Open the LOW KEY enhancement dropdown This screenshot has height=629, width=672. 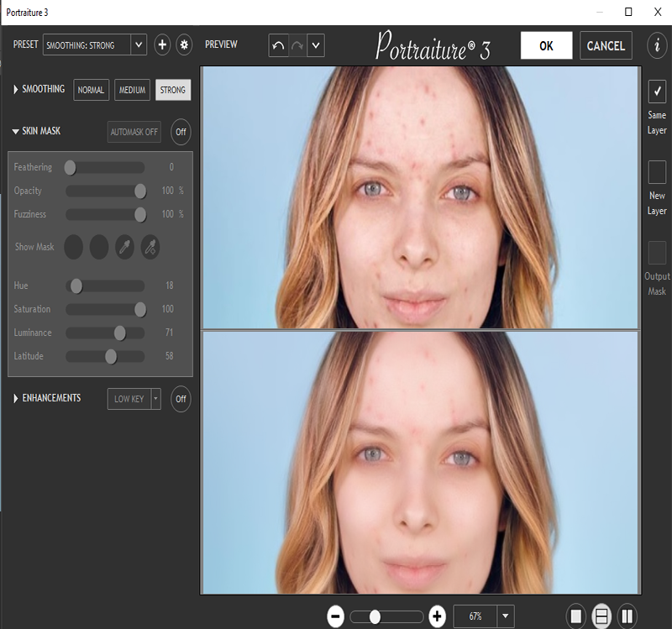pos(155,399)
